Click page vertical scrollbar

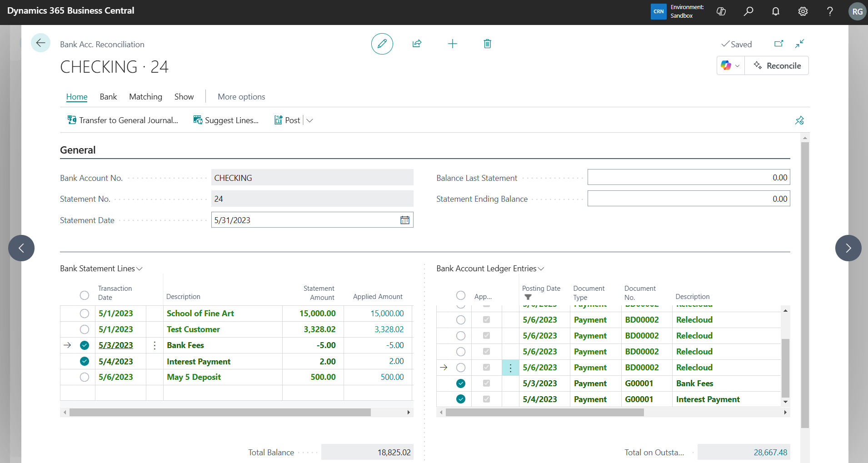[805, 285]
